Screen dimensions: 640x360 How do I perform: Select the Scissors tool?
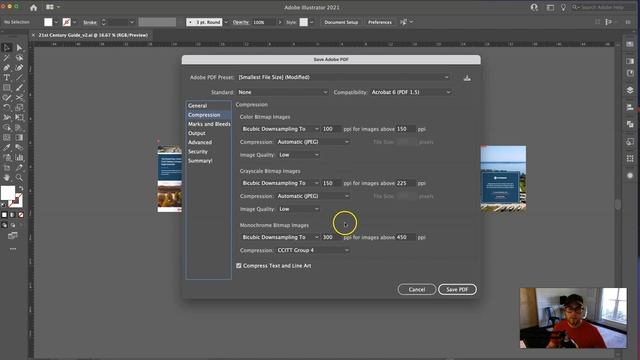[x=19, y=98]
